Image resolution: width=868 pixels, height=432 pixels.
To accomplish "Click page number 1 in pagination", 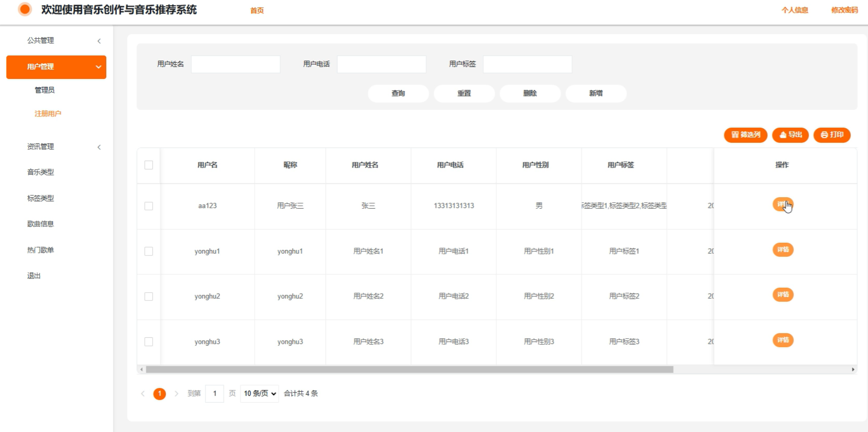I will (x=160, y=394).
